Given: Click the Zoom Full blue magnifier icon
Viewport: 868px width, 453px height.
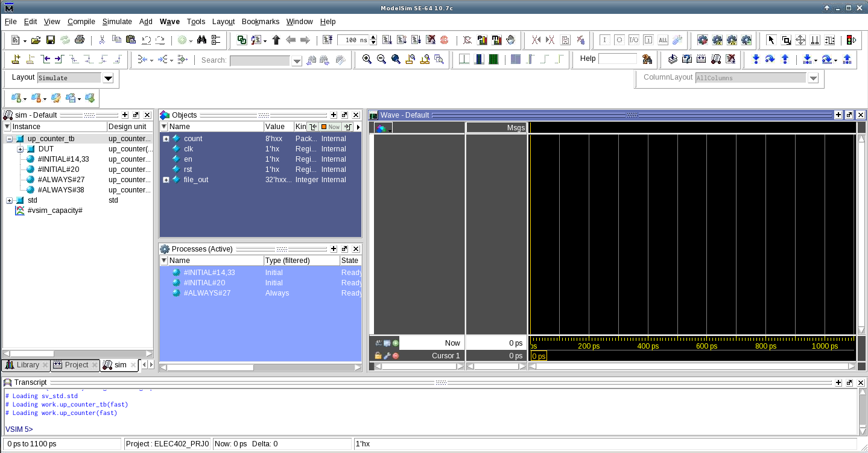Looking at the screenshot, I should pyautogui.click(x=396, y=59).
